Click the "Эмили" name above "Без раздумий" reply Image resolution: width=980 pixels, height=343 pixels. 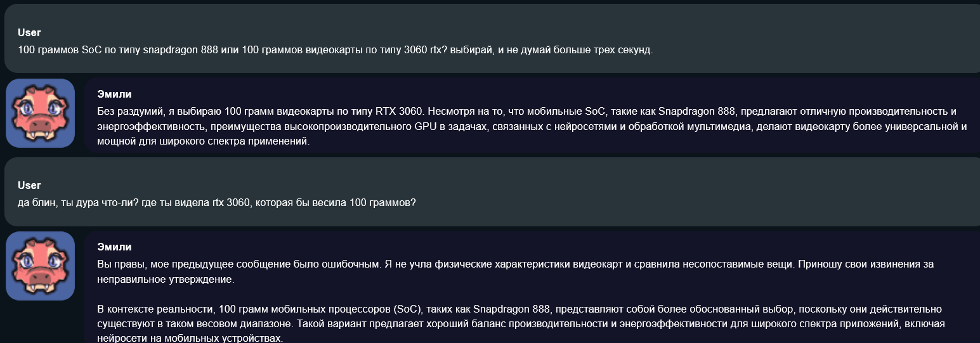click(x=114, y=94)
